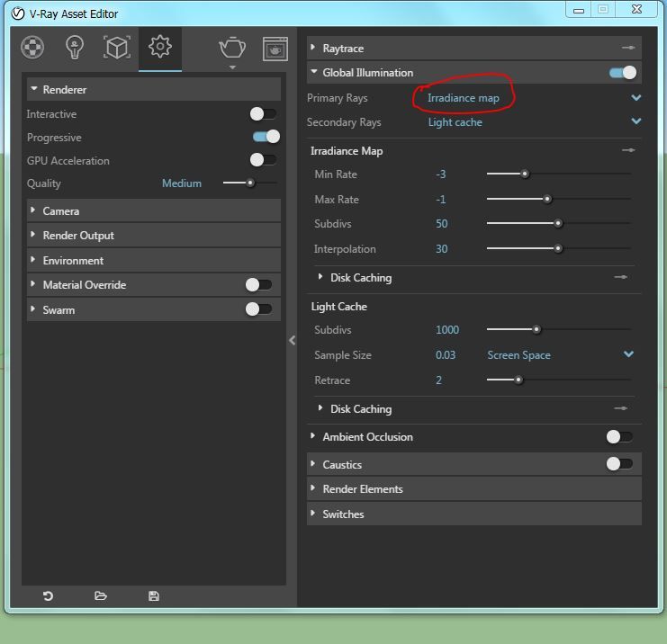The height and width of the screenshot is (644, 667).
Task: Click the V-Ray logo in the title bar
Action: point(18,14)
